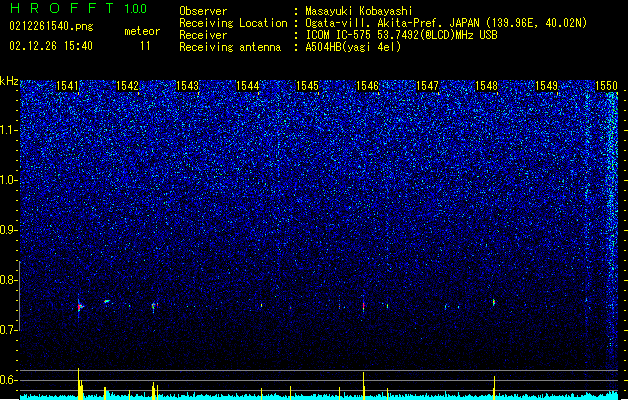Click the tallest yellow intensity spike near 1541

79,383
